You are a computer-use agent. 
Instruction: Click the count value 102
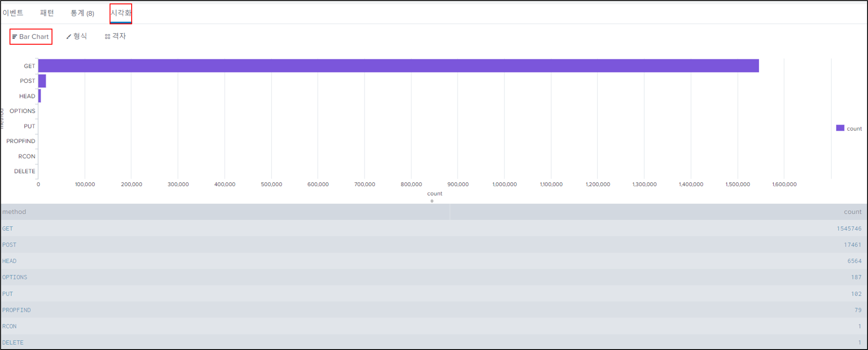(x=856, y=294)
